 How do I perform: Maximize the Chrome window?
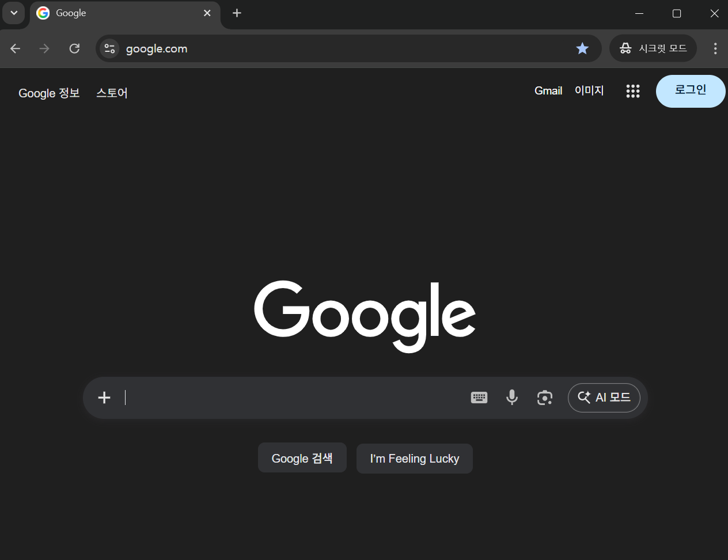pyautogui.click(x=677, y=13)
